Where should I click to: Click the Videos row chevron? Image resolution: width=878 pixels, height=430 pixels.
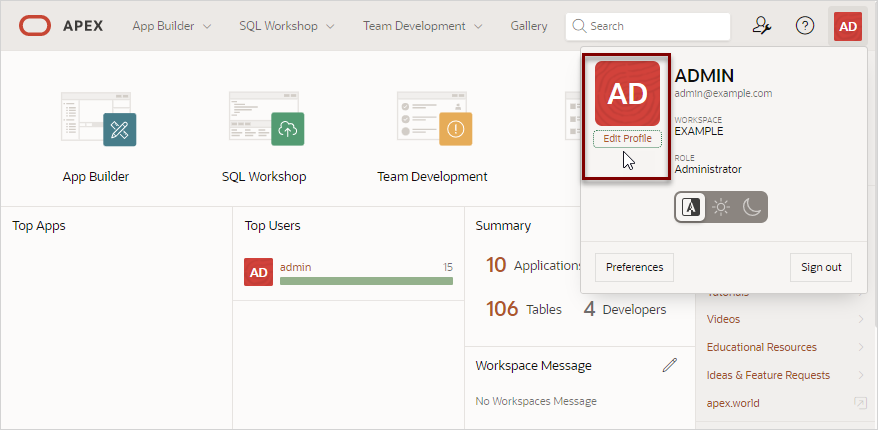861,319
